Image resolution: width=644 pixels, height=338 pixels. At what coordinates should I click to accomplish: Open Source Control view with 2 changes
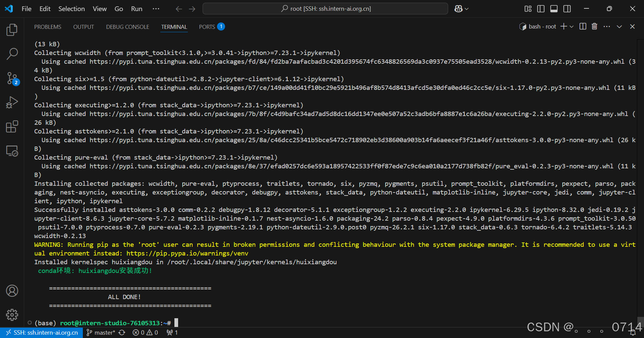[12, 79]
